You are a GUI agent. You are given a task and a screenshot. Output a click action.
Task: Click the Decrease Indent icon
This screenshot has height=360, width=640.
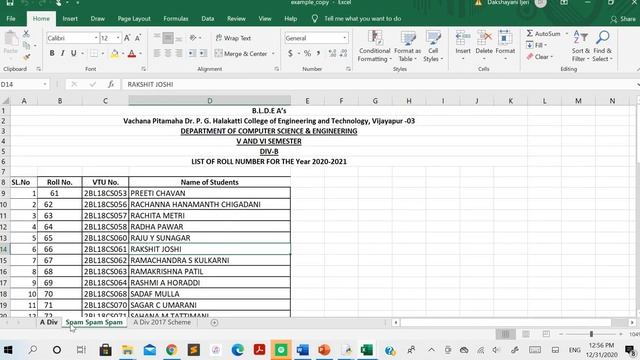coord(192,53)
